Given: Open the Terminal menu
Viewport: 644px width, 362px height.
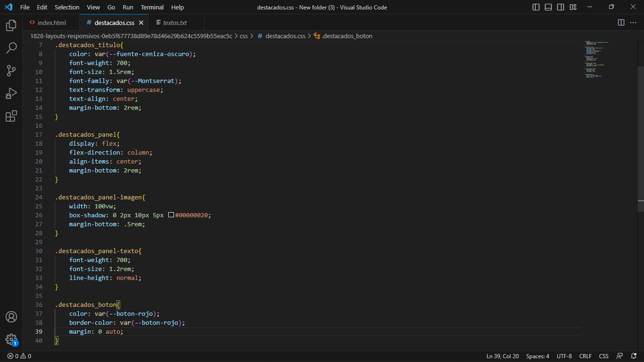Looking at the screenshot, I should tap(152, 7).
